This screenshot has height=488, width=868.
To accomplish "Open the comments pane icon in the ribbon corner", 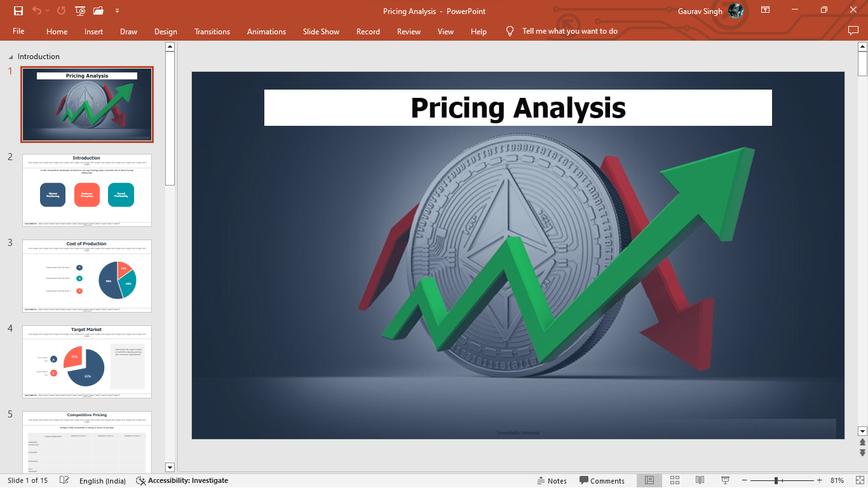I will 853,30.
